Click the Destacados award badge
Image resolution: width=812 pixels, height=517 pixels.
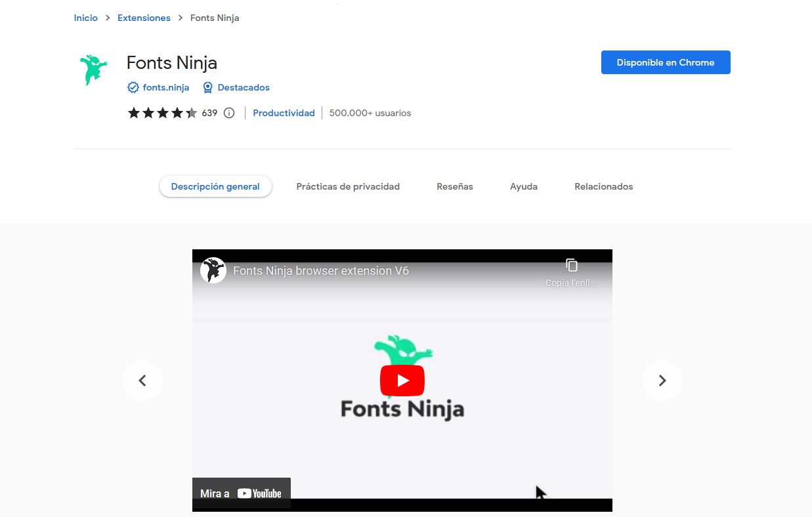tap(236, 87)
